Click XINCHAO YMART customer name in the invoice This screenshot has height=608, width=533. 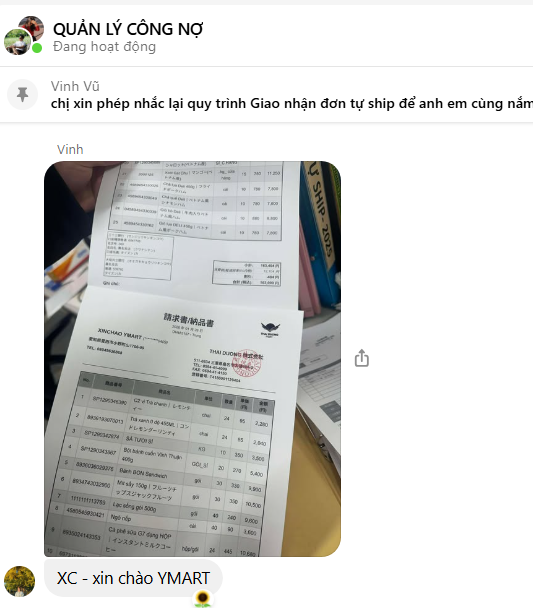120,333
